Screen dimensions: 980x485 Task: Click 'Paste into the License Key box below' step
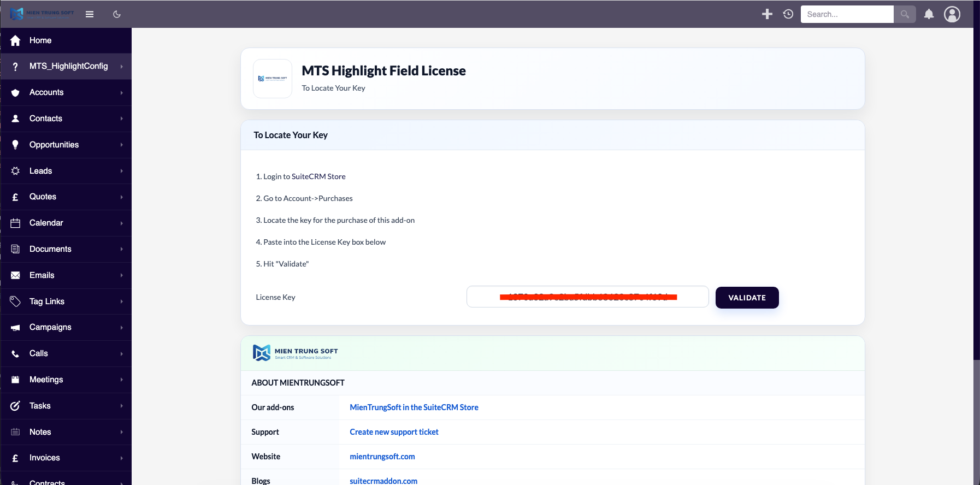[x=321, y=242]
